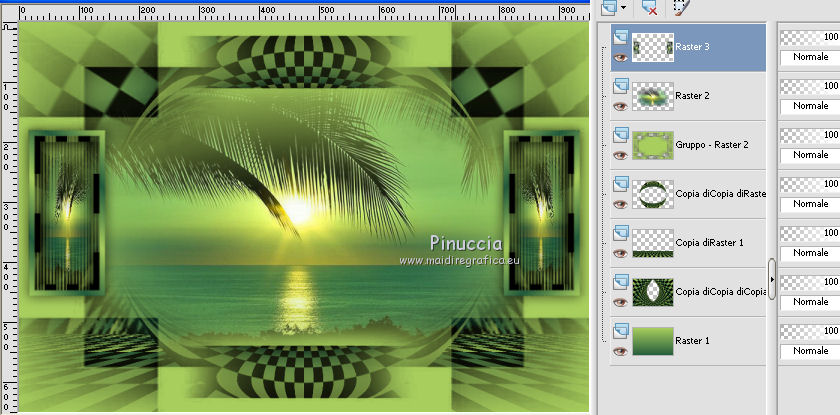
Task: Hide the Copia diRaster 1 layer
Action: click(x=620, y=253)
